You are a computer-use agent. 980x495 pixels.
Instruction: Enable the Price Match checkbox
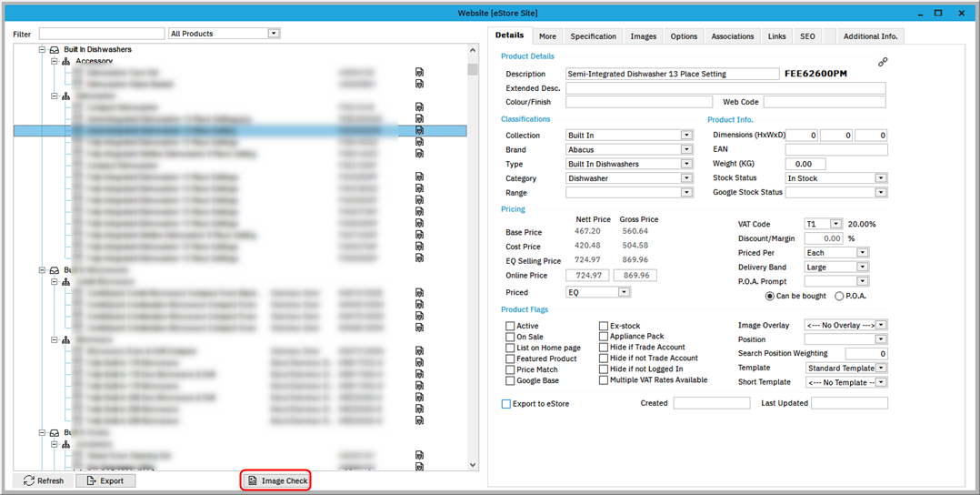[x=510, y=369]
